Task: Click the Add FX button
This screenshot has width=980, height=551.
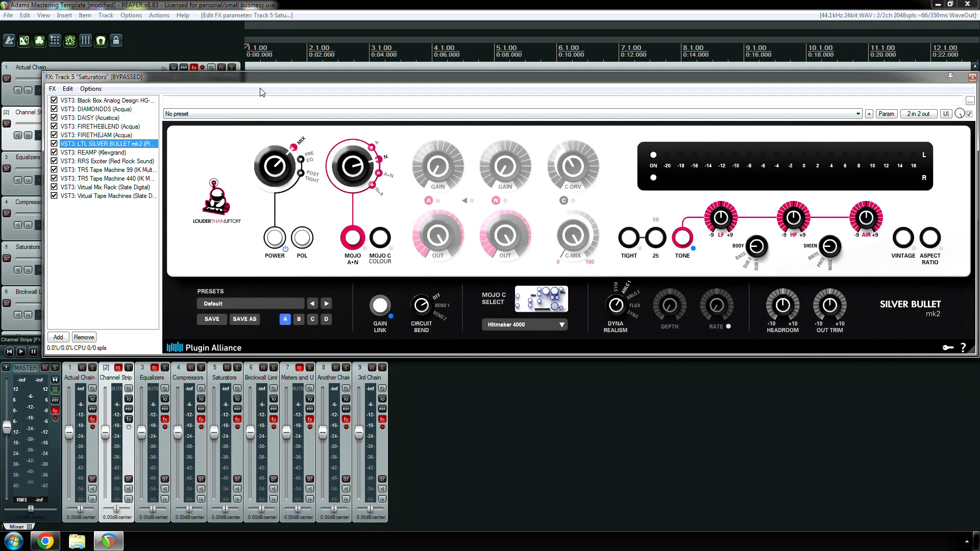Action: (58, 337)
